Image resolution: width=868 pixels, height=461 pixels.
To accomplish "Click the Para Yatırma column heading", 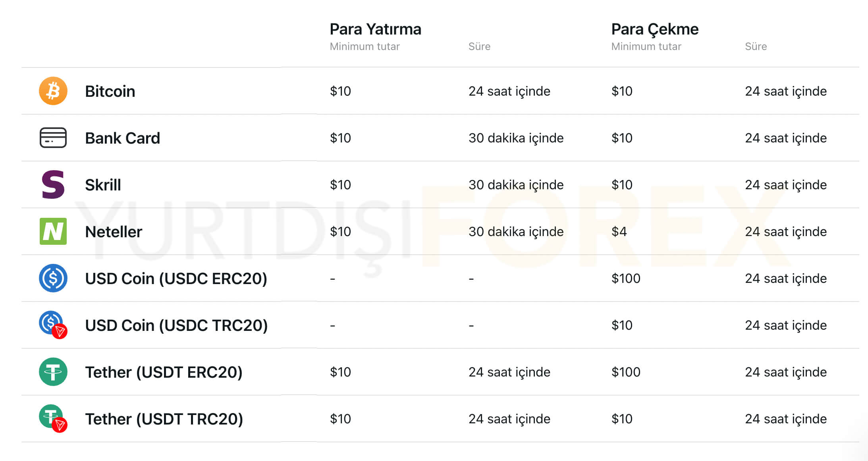I will [375, 29].
